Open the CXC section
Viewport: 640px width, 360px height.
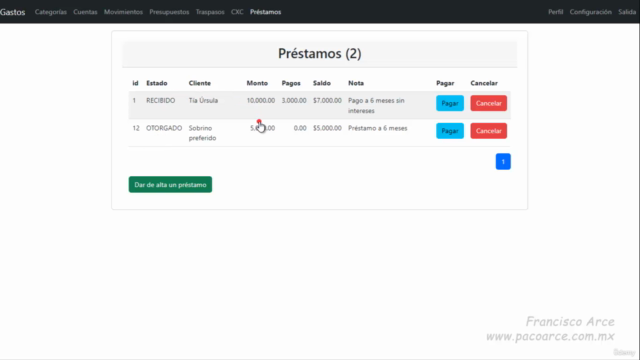[237, 12]
